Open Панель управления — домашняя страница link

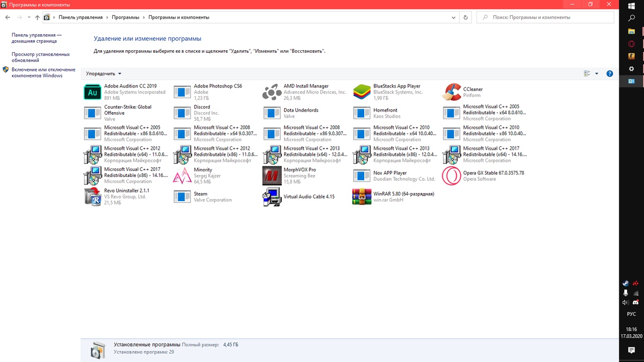[x=37, y=38]
